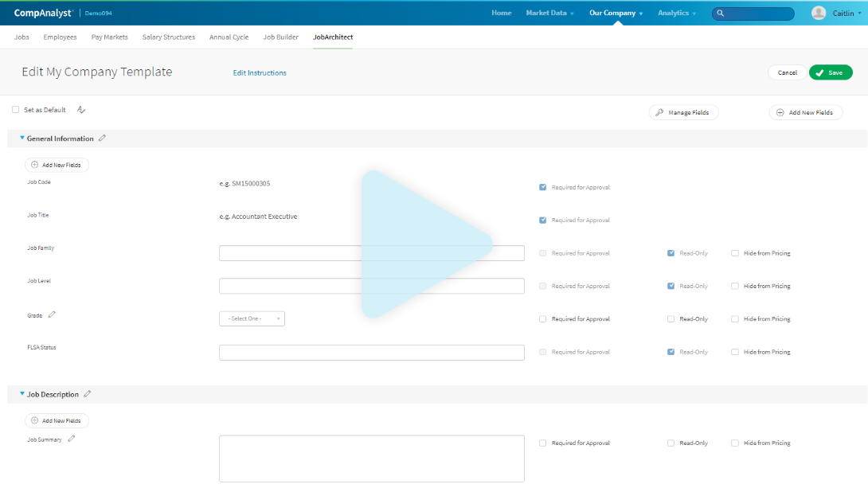Click into the Job Family text field
This screenshot has height=488, width=868.
371,253
